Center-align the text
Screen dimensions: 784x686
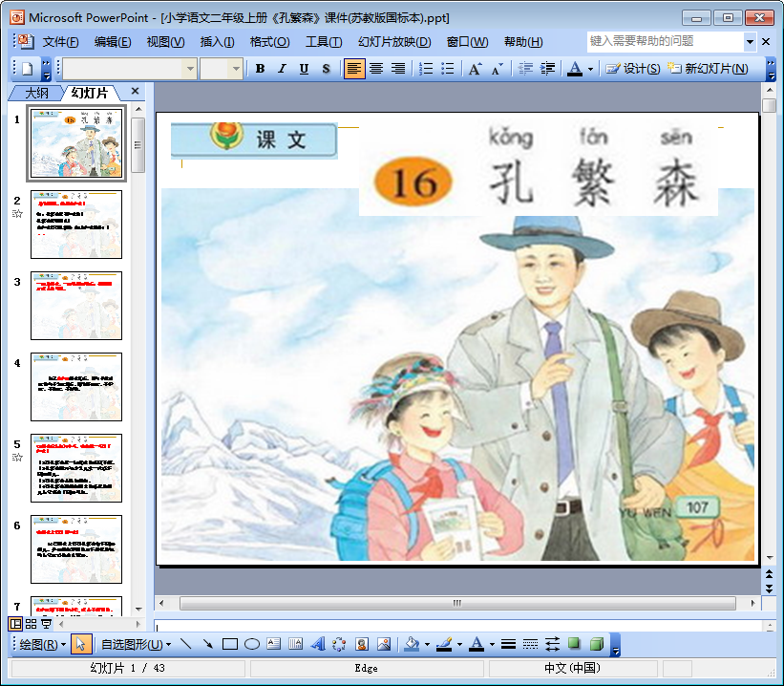pyautogui.click(x=376, y=69)
